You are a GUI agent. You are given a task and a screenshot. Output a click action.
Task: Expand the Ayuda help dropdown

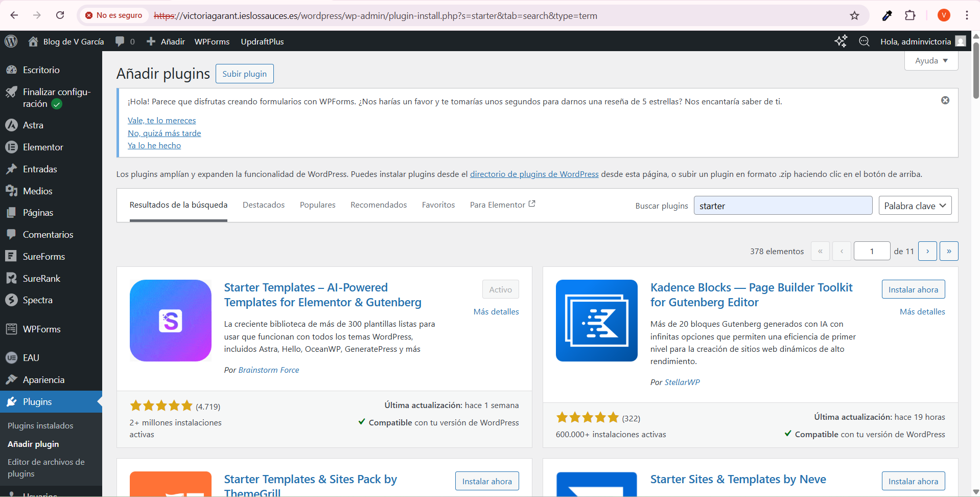tap(931, 60)
